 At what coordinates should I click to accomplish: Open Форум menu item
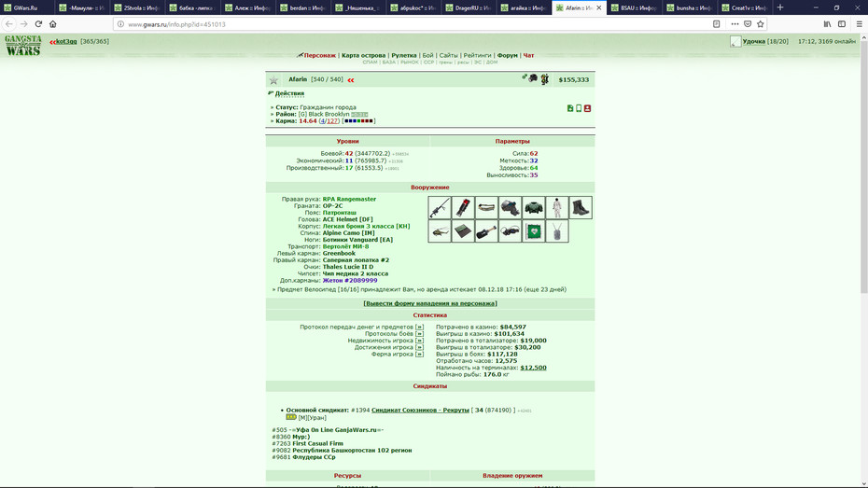click(507, 55)
